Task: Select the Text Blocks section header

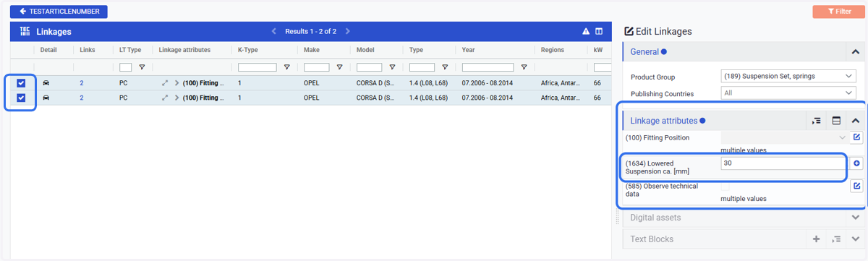Action: [714, 239]
